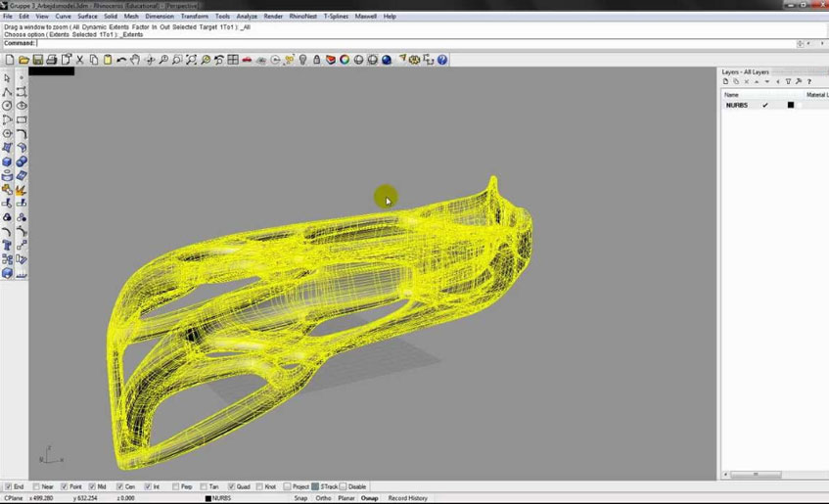829x504 pixels.
Task: Enable the Tan osnap checkbox
Action: [203, 486]
